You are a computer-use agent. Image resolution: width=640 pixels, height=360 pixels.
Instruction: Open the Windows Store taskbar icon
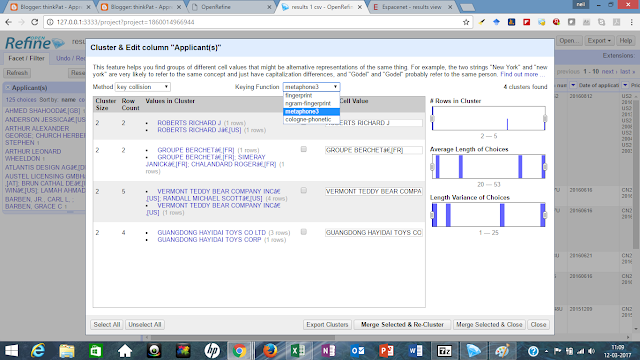click(x=96, y=351)
